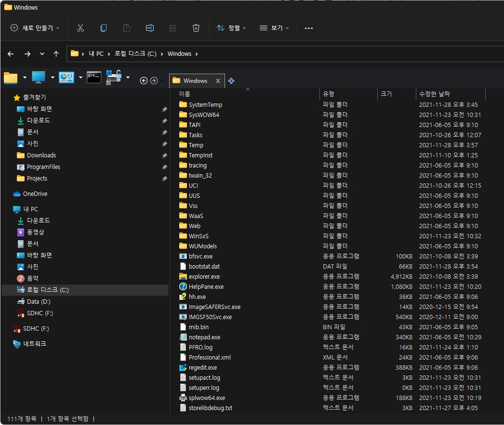Select the mib.bin file
Screen dimensions: 504x425
pos(199,327)
